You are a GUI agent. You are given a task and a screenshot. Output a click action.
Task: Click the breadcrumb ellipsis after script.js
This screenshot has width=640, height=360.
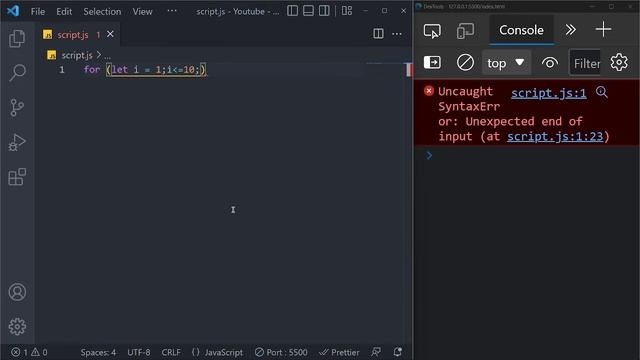pyautogui.click(x=107, y=56)
